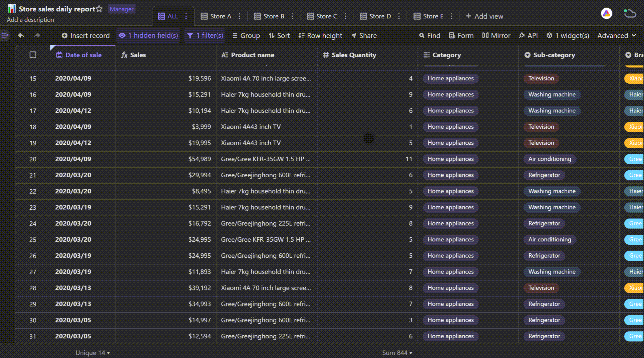Click the Date of sale calendar icon
Image resolution: width=644 pixels, height=358 pixels.
[59, 55]
